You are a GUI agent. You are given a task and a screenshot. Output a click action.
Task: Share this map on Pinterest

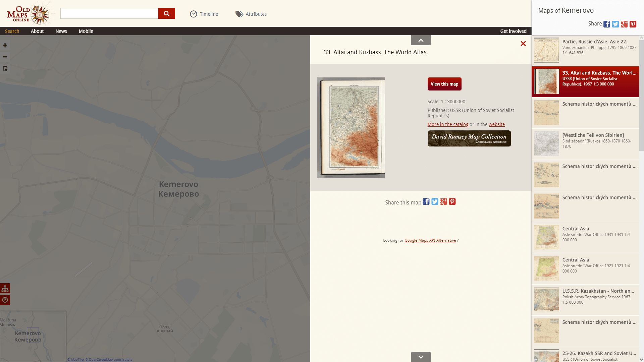coord(452,202)
